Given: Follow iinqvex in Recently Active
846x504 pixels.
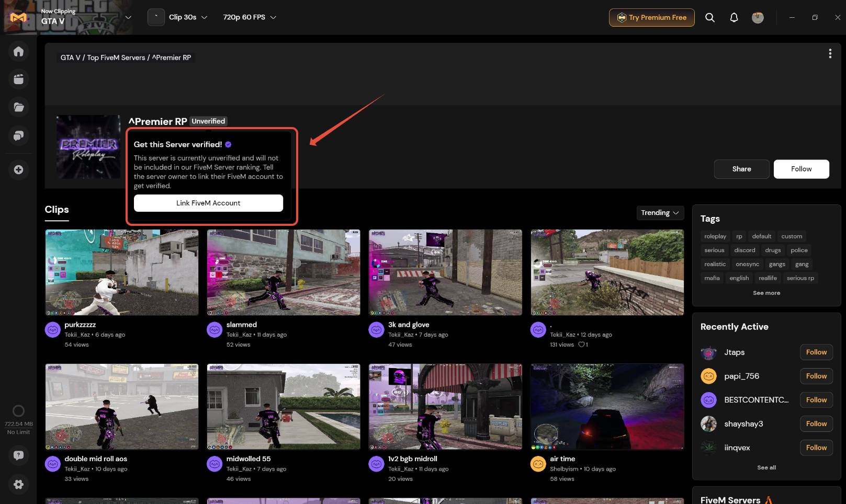Looking at the screenshot, I should click(x=816, y=448).
